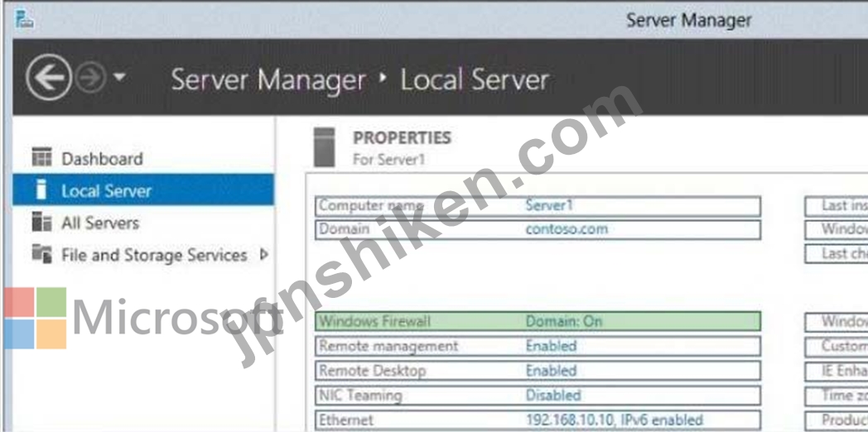Click the Ethernet 192.168.10.10 link
This screenshot has height=432, width=868.
(614, 420)
